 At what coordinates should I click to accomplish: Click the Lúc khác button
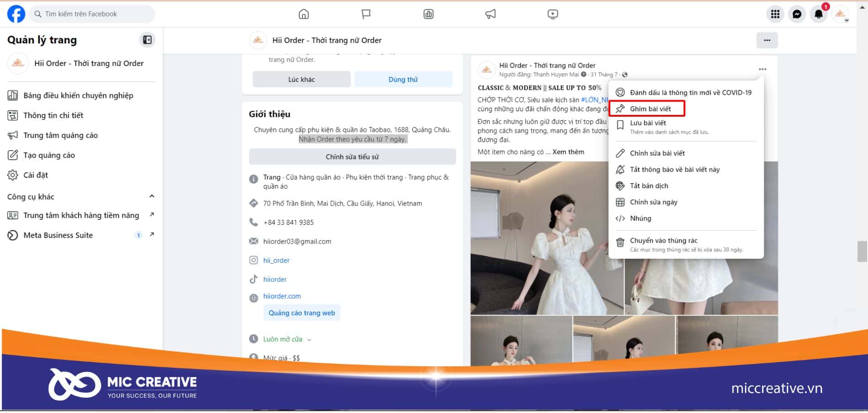[302, 79]
